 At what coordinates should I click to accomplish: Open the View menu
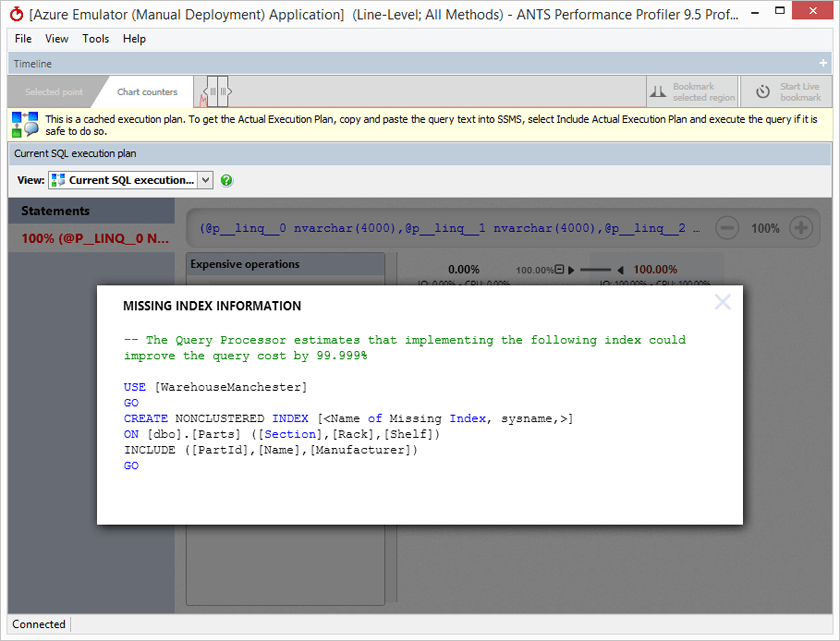point(57,39)
